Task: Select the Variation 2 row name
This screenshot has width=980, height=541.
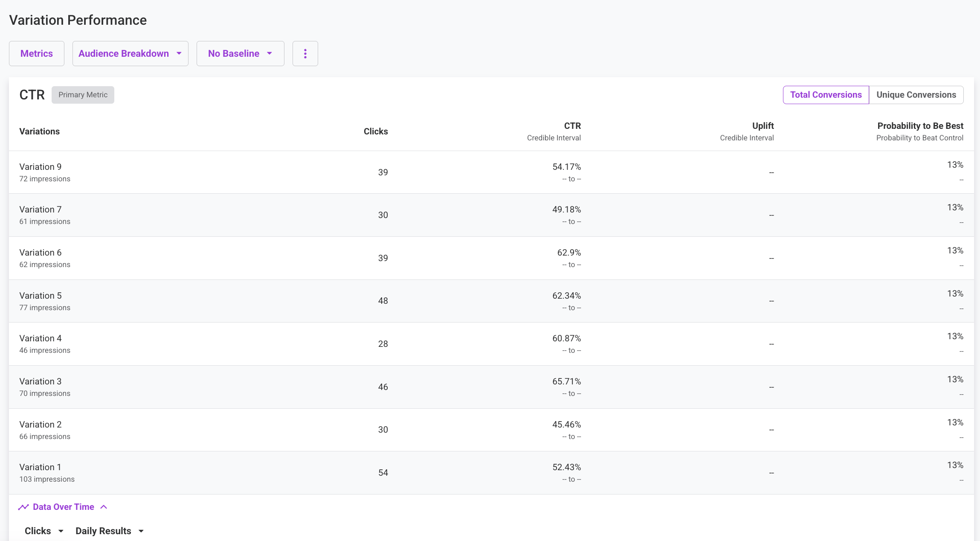Action: 41,425
